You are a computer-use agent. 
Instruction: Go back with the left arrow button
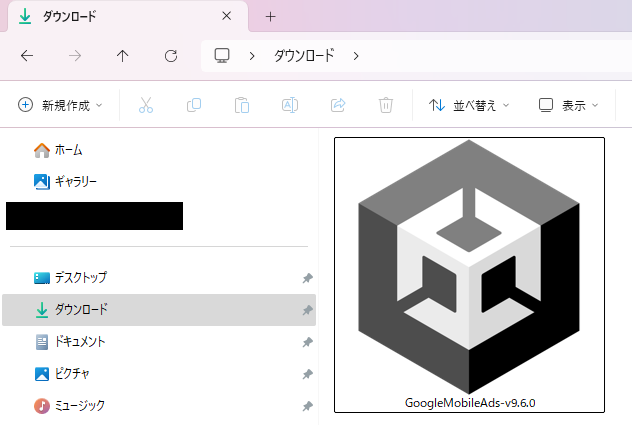click(27, 56)
